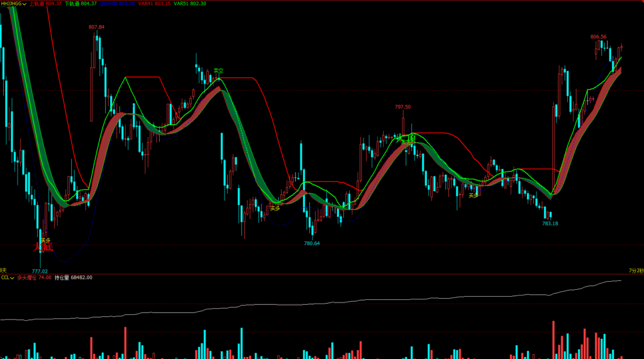Select the VAR41 803.15 indicator value

click(155, 4)
